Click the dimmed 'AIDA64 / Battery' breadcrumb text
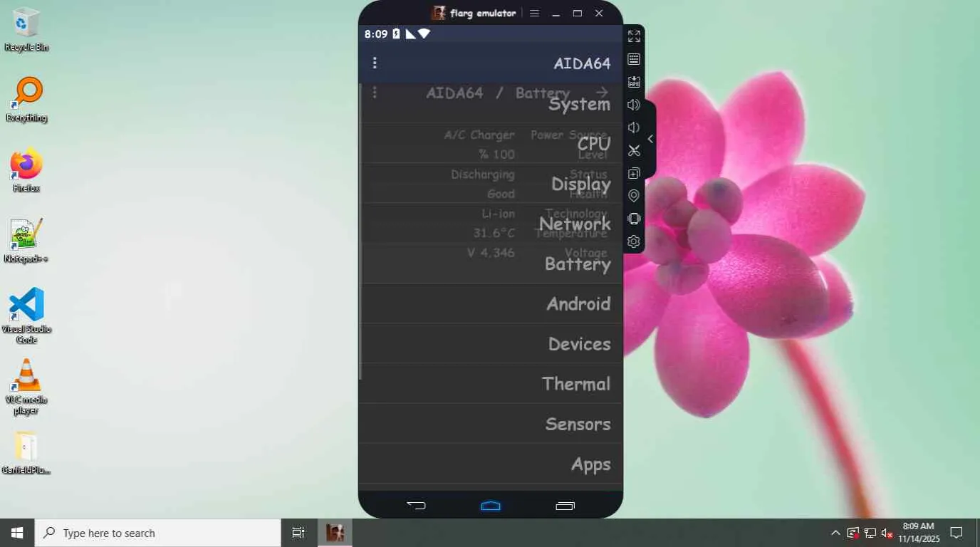The width and height of the screenshot is (980, 547). tap(498, 93)
